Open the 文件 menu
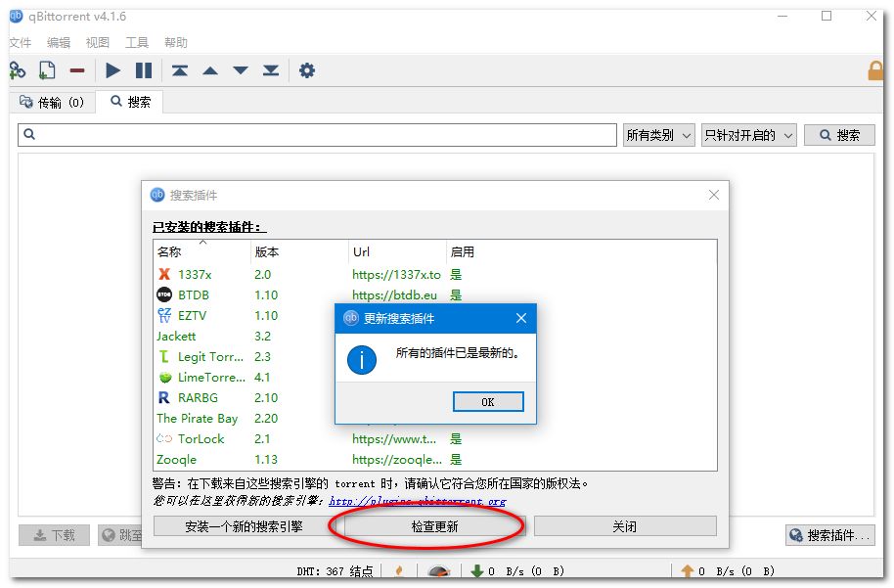The width and height of the screenshot is (894, 588). (x=21, y=42)
